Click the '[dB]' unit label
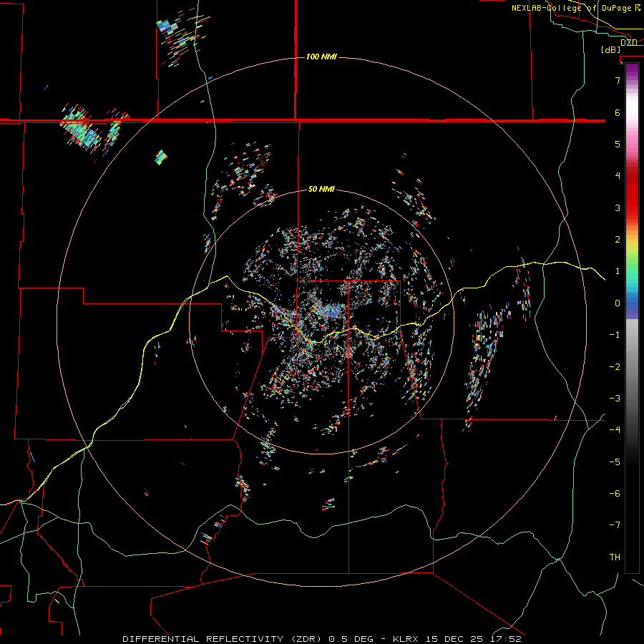The width and height of the screenshot is (644, 644). pos(611,49)
